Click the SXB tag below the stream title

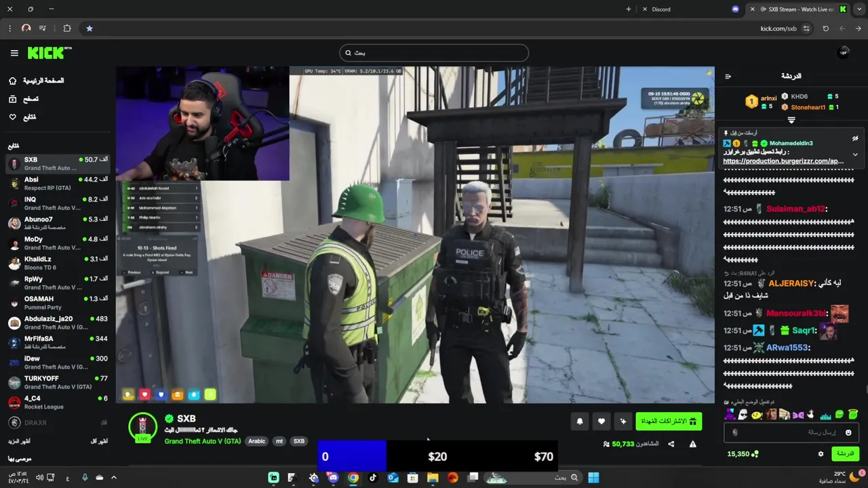tap(298, 441)
